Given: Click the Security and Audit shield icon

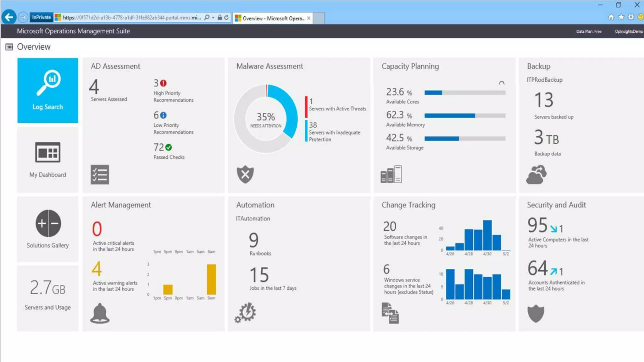Looking at the screenshot, I should pos(536,313).
